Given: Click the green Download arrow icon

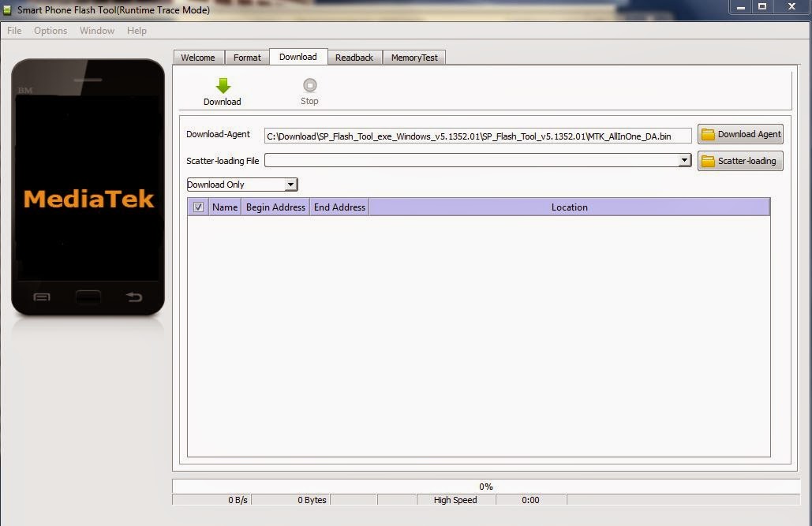Looking at the screenshot, I should (x=223, y=85).
